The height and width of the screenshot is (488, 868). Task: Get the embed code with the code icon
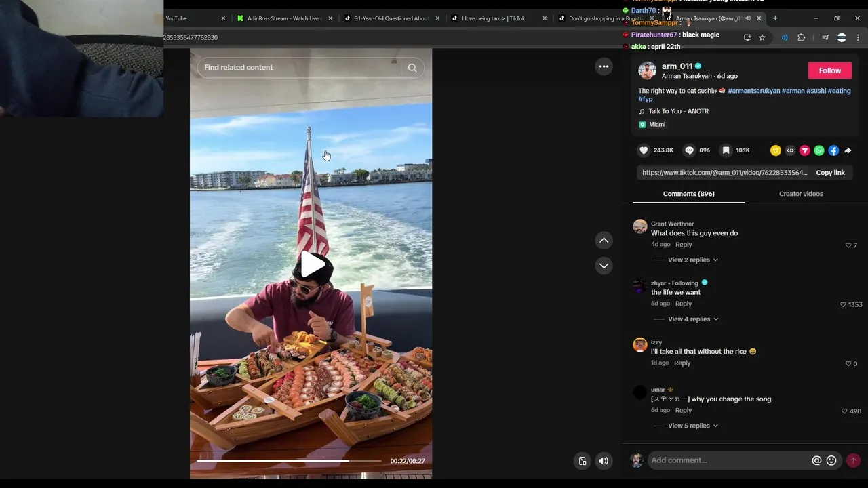click(x=790, y=150)
